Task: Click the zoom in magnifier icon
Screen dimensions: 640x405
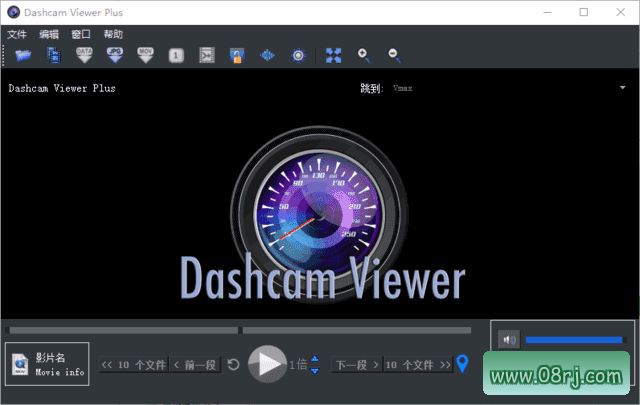Action: tap(364, 55)
